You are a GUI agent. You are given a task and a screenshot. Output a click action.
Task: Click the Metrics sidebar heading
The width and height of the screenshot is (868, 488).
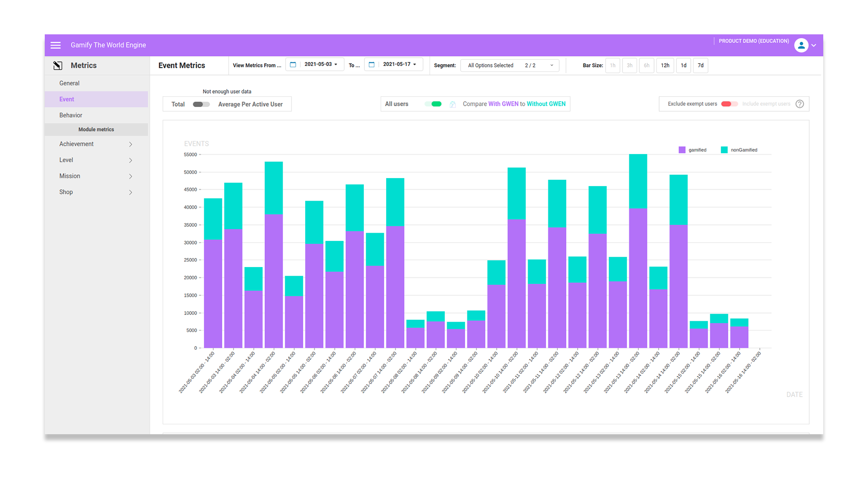click(x=84, y=66)
